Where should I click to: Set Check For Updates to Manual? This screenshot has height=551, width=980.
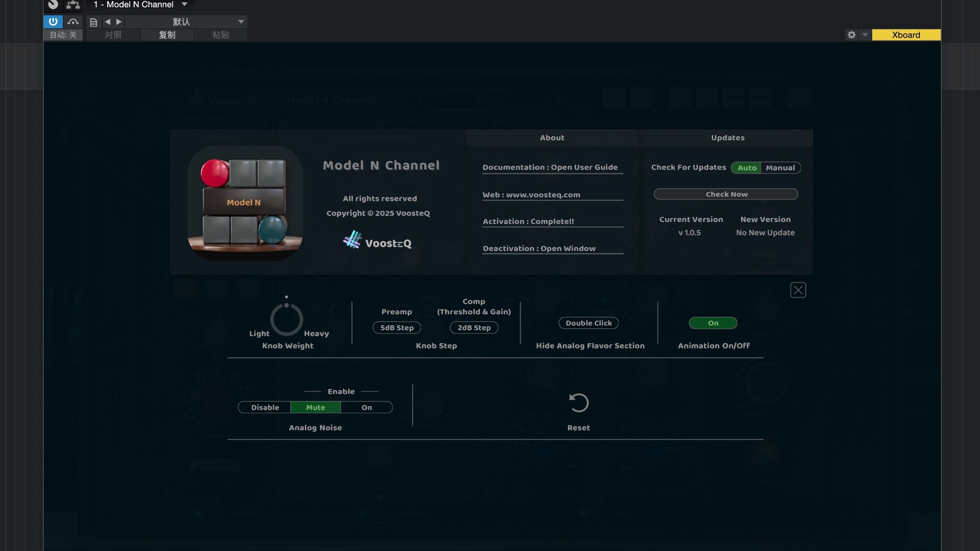pyautogui.click(x=780, y=168)
